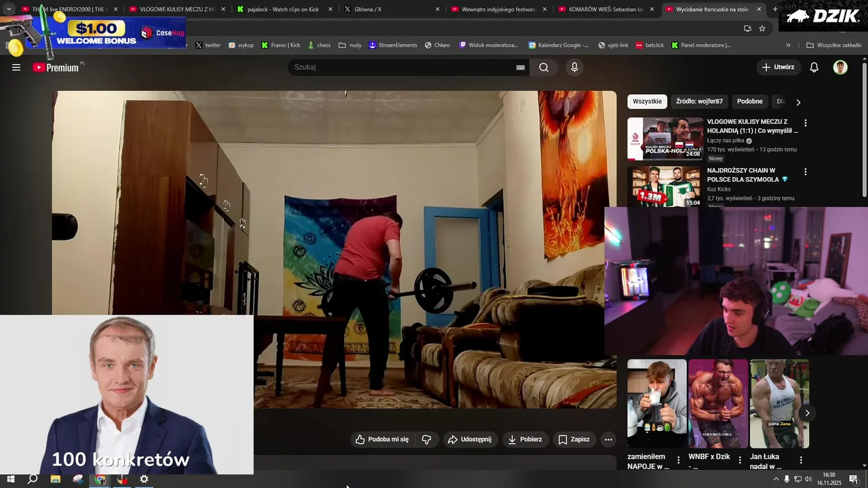The height and width of the screenshot is (488, 868).
Task: Open the Jan Łuka short thumbnail
Action: coord(779,403)
